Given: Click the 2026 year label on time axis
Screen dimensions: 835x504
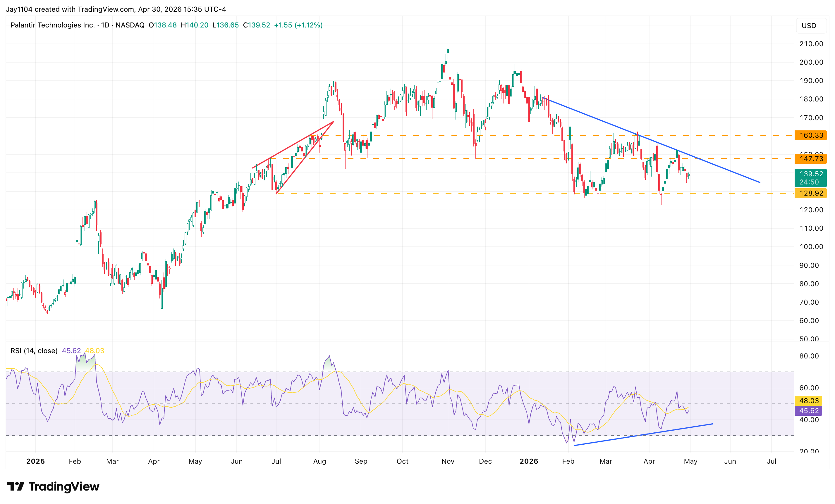Looking at the screenshot, I should point(529,461).
